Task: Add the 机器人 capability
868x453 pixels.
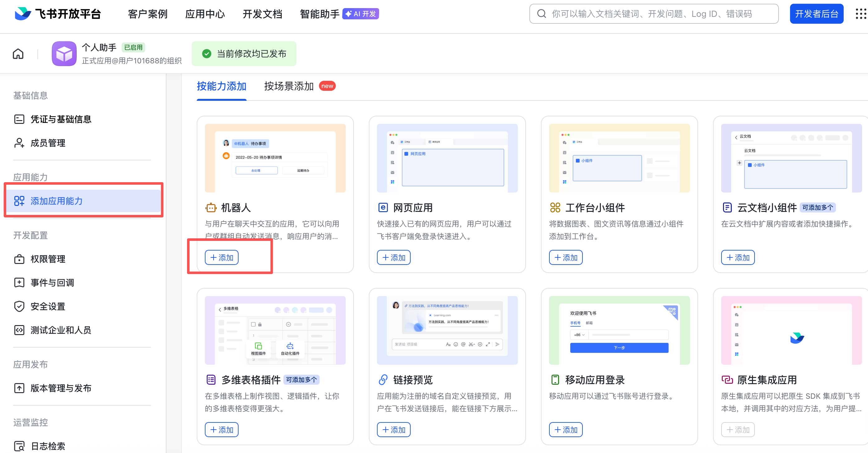Action: click(221, 257)
